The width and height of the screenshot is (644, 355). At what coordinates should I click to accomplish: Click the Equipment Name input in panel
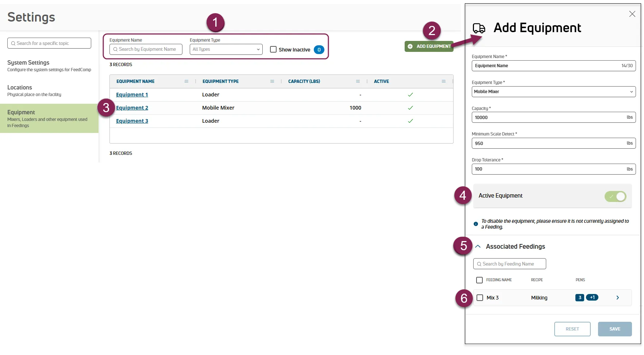point(554,66)
